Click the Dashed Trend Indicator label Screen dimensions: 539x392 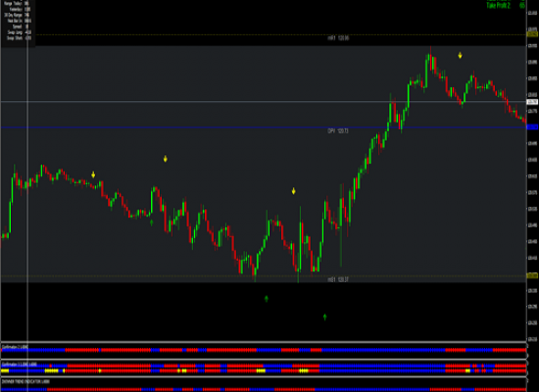pyautogui.click(x=25, y=381)
